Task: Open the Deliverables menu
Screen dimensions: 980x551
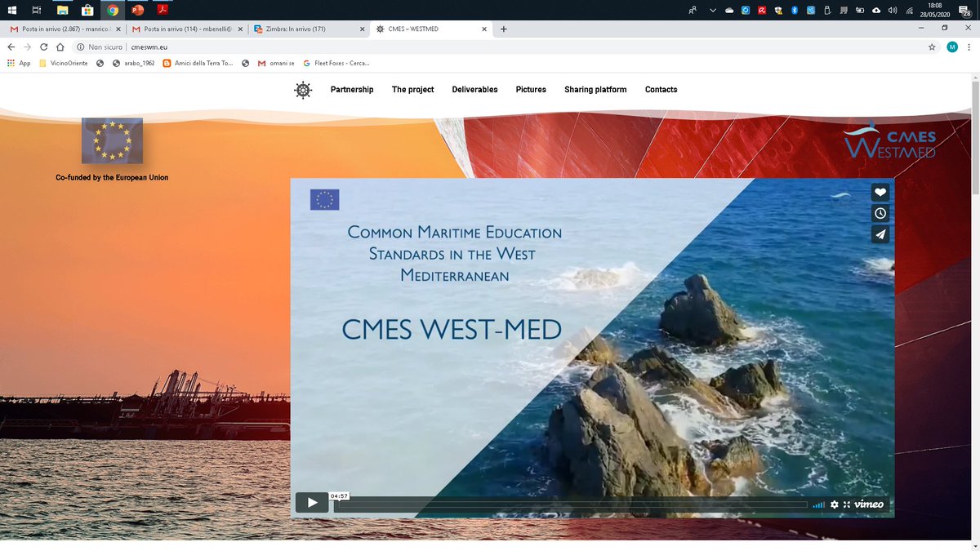Action: tap(474, 90)
